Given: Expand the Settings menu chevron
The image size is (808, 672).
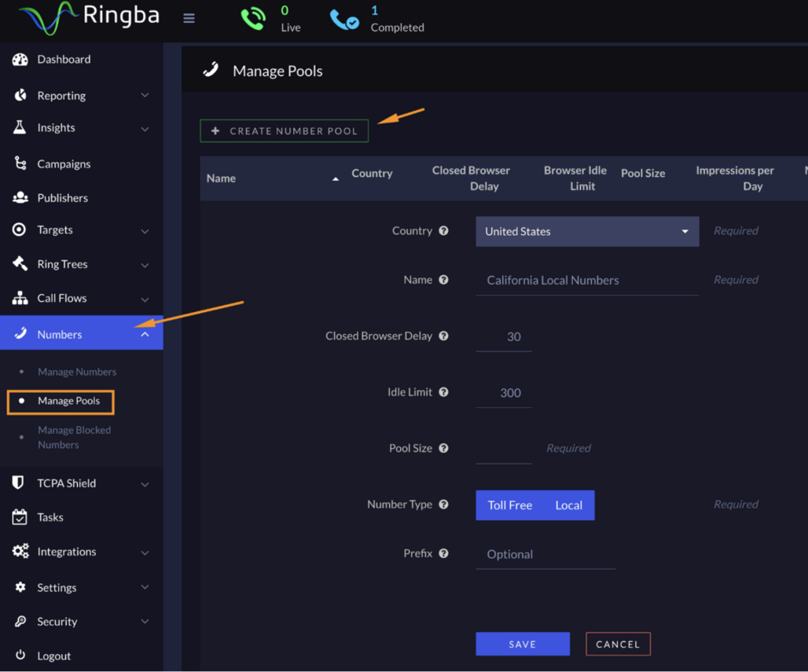Looking at the screenshot, I should [x=145, y=587].
